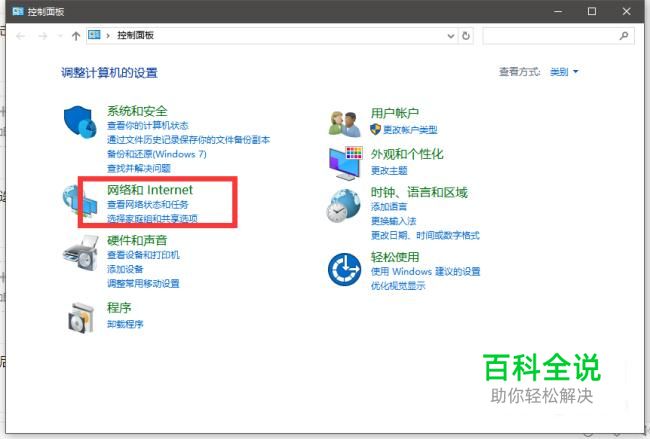Expand the address bar history dropdown
The width and height of the screenshot is (650, 439).
coord(451,36)
